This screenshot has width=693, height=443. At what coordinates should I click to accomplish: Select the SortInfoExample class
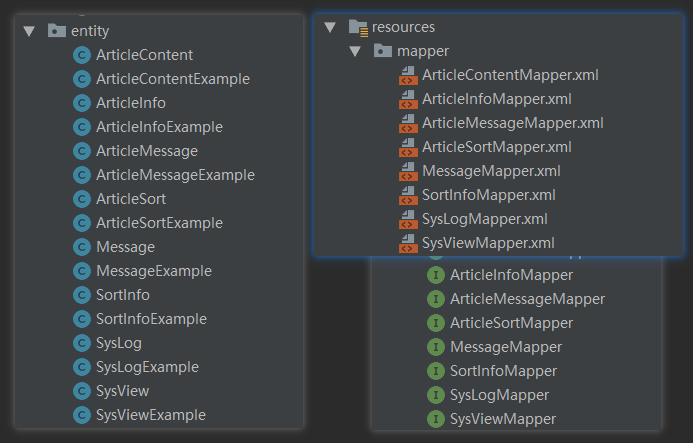click(x=151, y=319)
